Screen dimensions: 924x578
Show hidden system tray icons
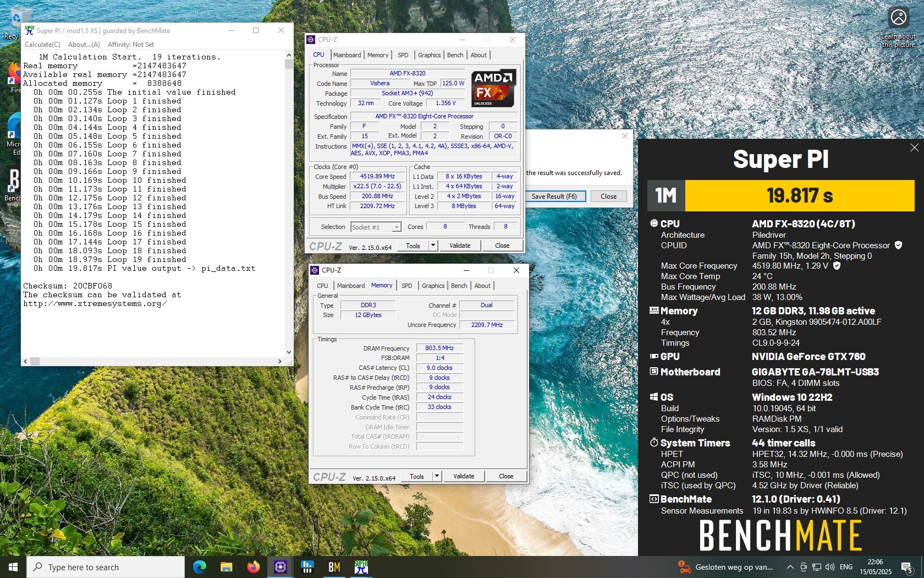tap(790, 566)
